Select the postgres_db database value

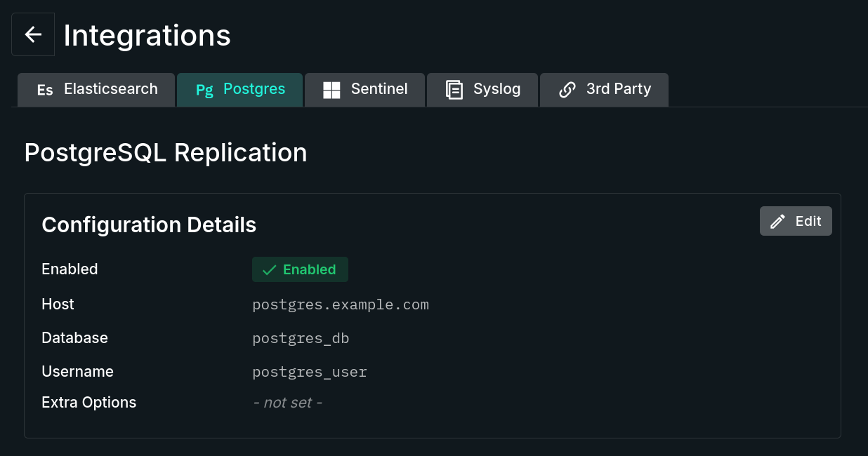click(x=301, y=337)
